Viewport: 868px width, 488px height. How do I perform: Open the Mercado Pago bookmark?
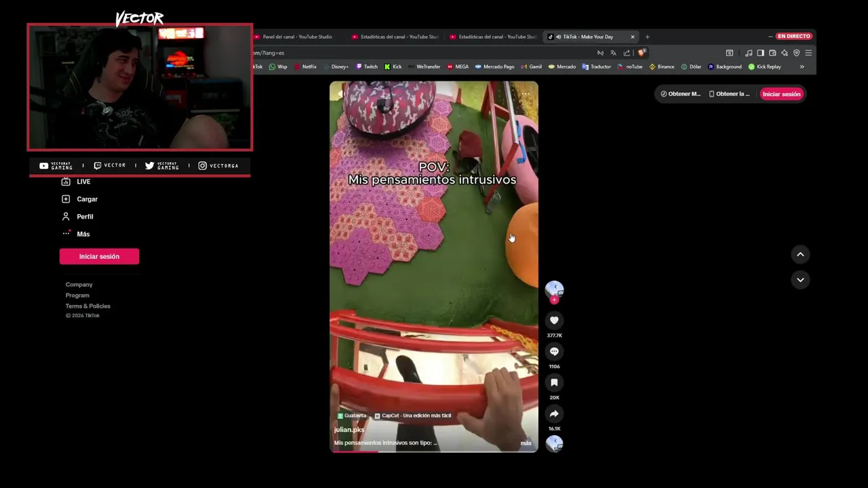tap(494, 66)
